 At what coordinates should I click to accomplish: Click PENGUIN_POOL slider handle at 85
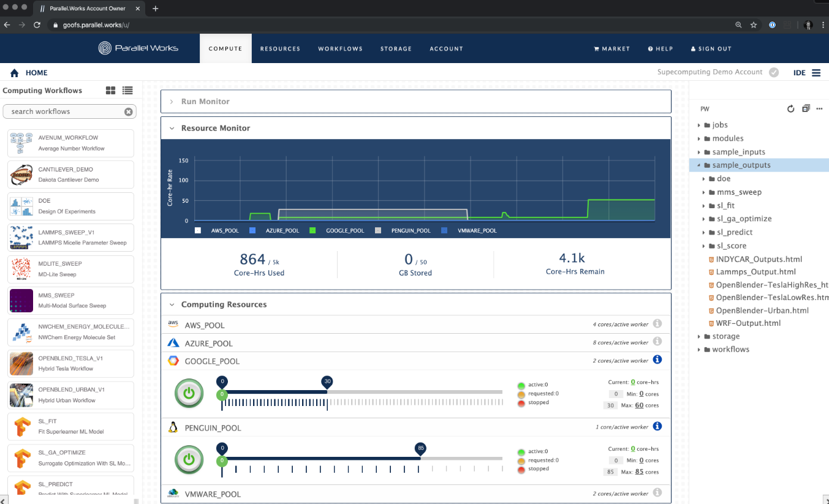(x=420, y=448)
